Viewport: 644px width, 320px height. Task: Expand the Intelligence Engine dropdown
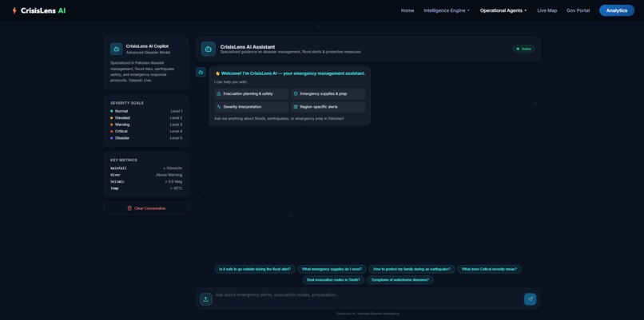447,10
